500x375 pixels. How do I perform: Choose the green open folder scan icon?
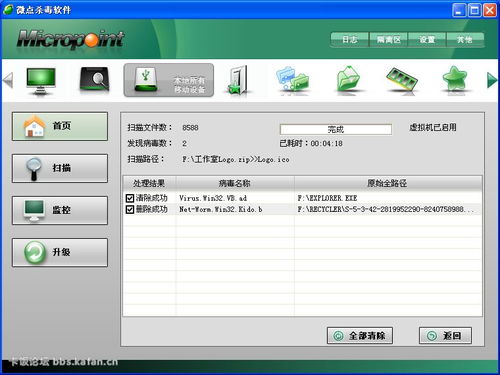click(x=348, y=79)
